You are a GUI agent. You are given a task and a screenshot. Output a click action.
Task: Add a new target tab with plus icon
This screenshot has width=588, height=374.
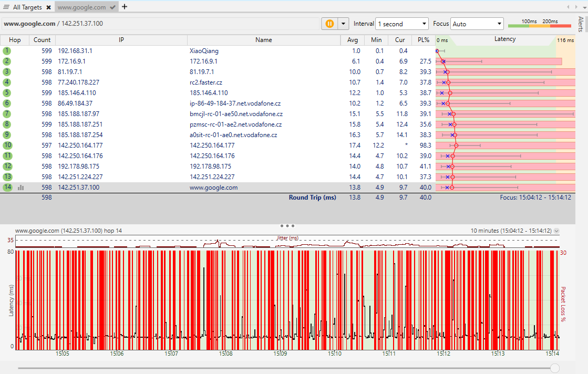click(x=125, y=7)
